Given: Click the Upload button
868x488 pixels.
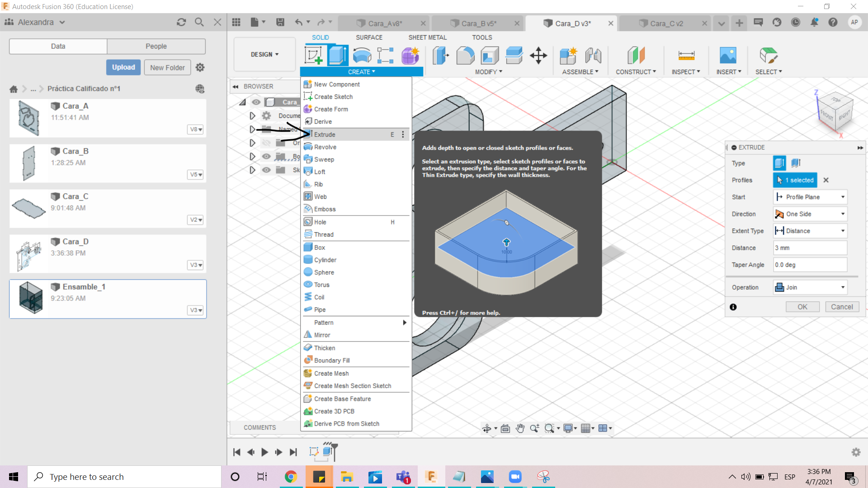Looking at the screenshot, I should click(123, 67).
